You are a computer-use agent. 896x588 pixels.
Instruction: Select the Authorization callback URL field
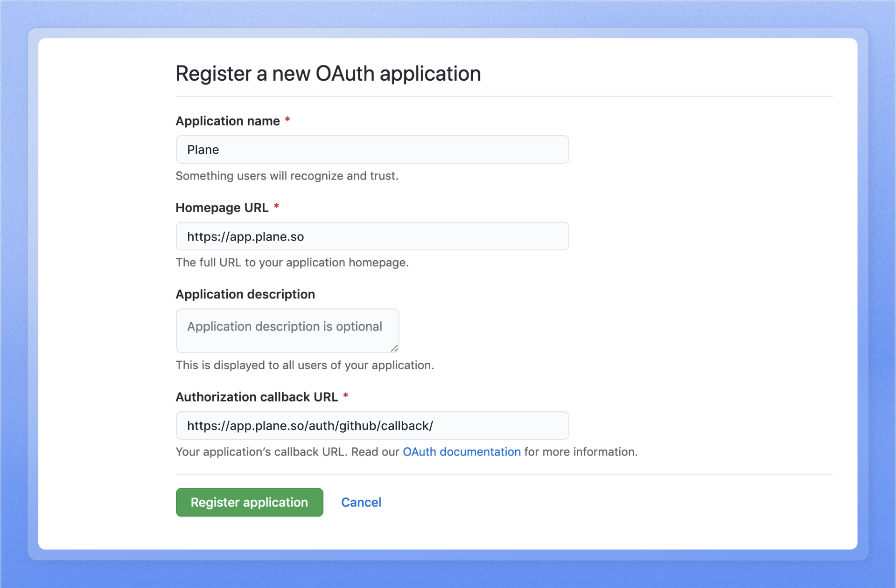click(x=372, y=426)
